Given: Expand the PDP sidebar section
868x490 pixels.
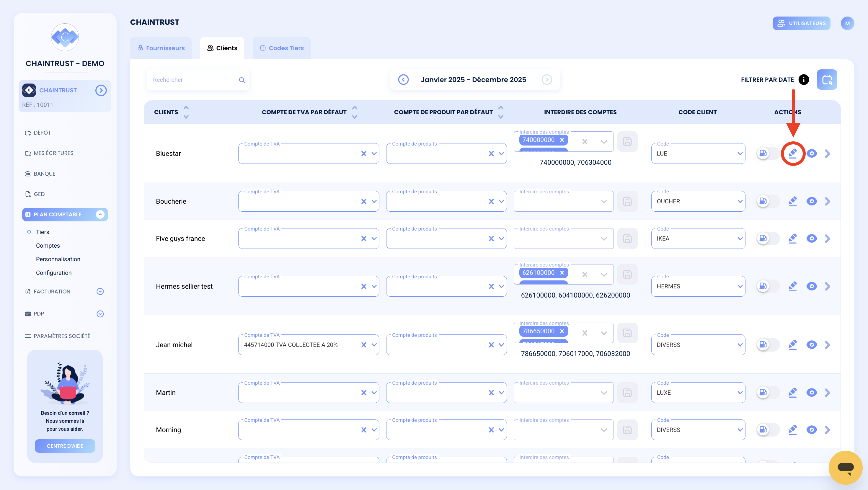Looking at the screenshot, I should (x=100, y=314).
